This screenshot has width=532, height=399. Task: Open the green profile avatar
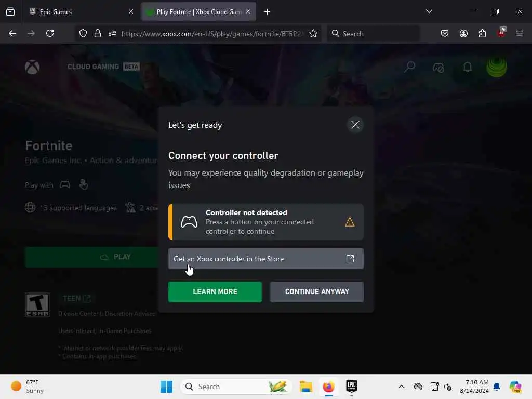pyautogui.click(x=496, y=67)
